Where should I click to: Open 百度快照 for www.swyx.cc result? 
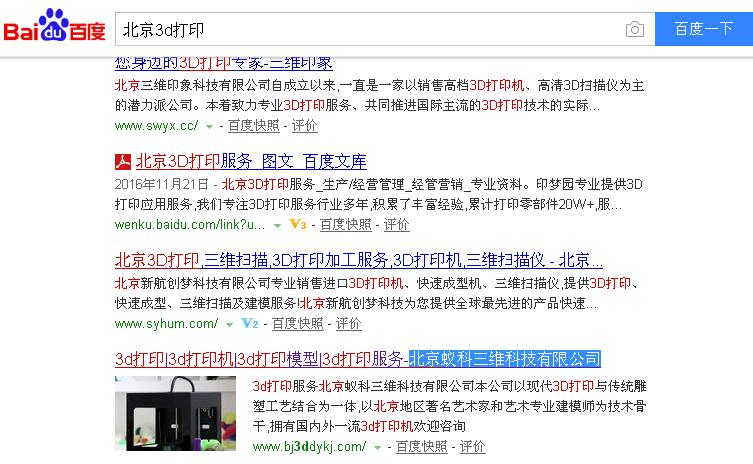pyautogui.click(x=254, y=126)
